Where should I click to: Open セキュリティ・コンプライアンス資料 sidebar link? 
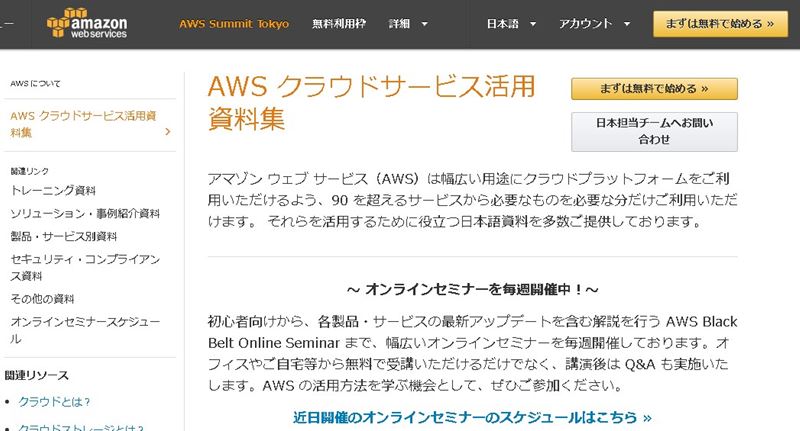pos(85,267)
